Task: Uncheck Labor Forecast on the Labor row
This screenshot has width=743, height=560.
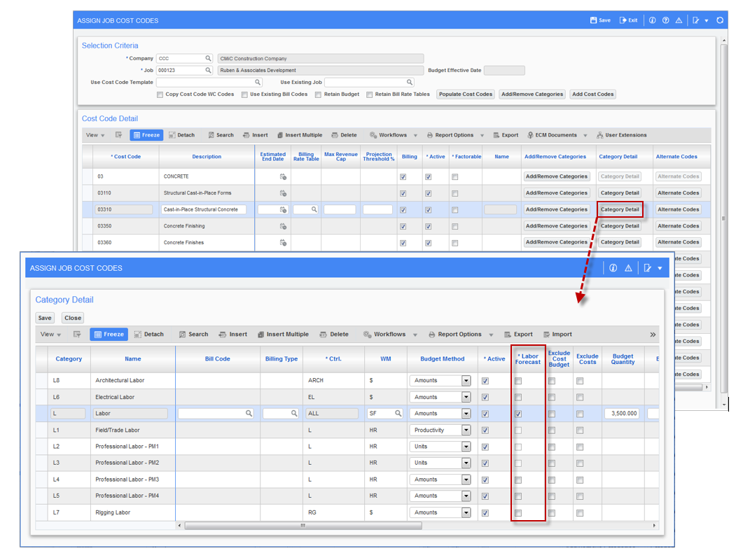Action: tap(518, 414)
